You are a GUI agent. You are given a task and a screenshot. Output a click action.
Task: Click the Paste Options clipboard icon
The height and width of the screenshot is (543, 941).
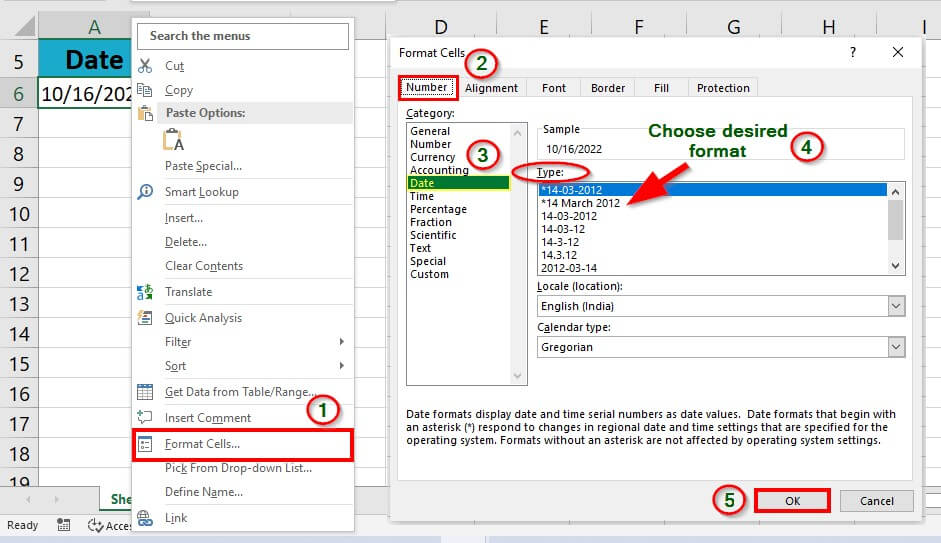click(x=145, y=113)
